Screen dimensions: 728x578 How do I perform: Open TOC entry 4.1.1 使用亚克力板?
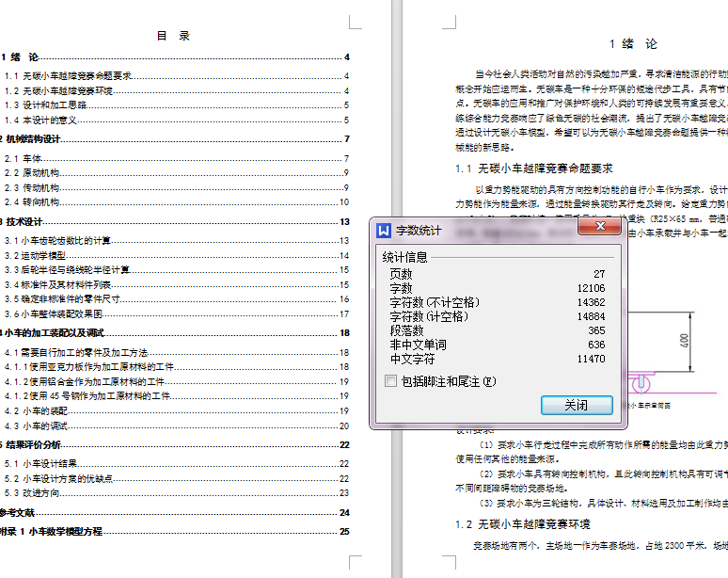coord(177,367)
